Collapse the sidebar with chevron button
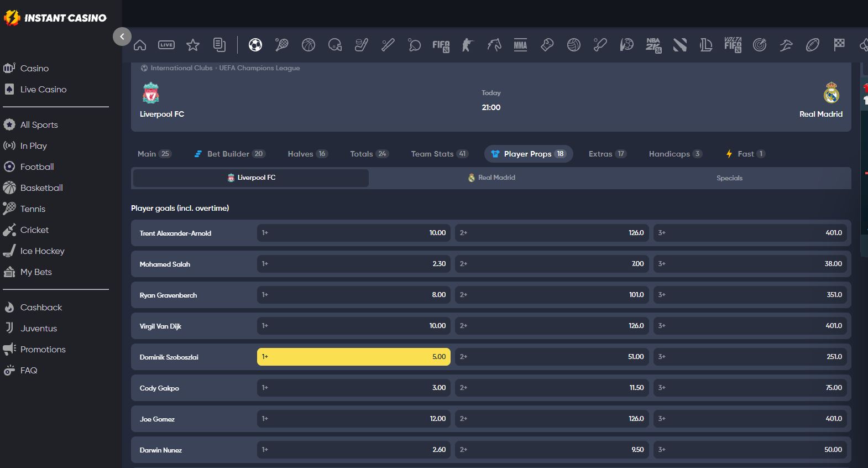 (x=122, y=37)
